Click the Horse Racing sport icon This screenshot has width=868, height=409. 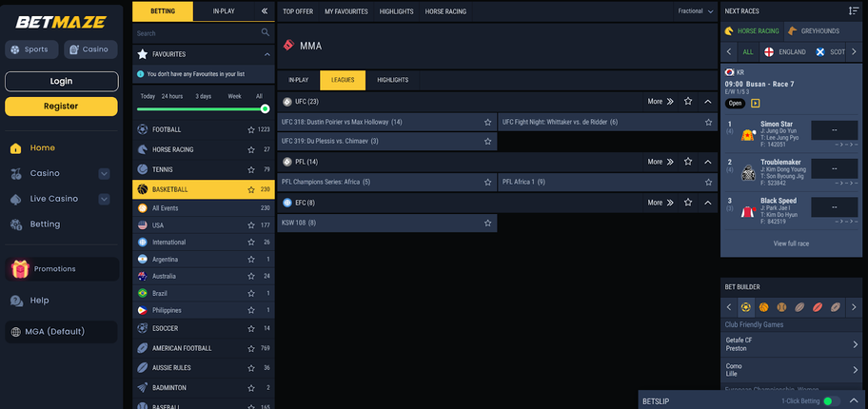coord(142,149)
